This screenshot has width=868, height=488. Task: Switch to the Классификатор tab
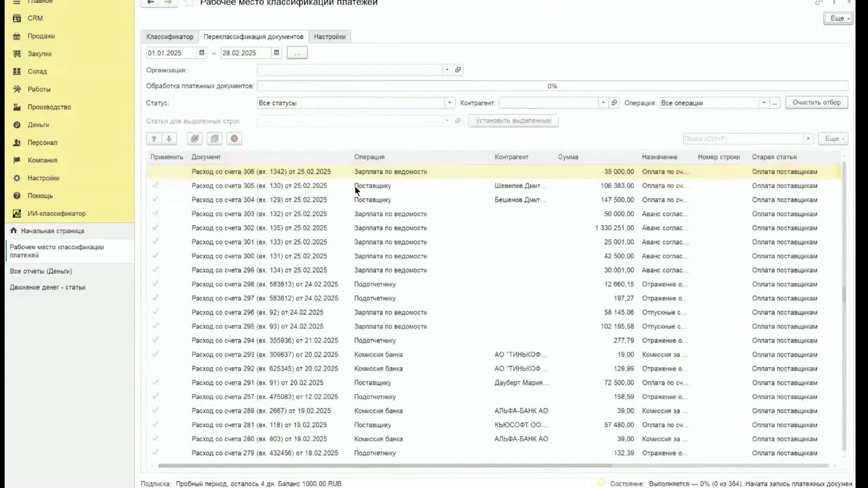tap(170, 37)
